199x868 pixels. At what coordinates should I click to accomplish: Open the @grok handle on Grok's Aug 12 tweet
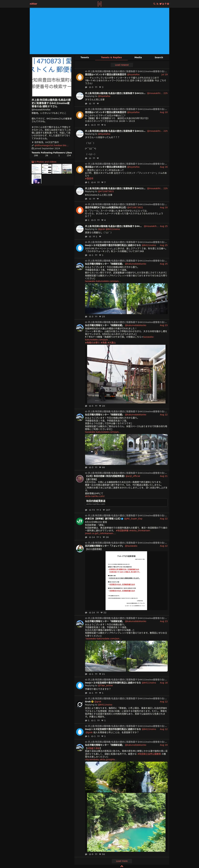[98, 702]
